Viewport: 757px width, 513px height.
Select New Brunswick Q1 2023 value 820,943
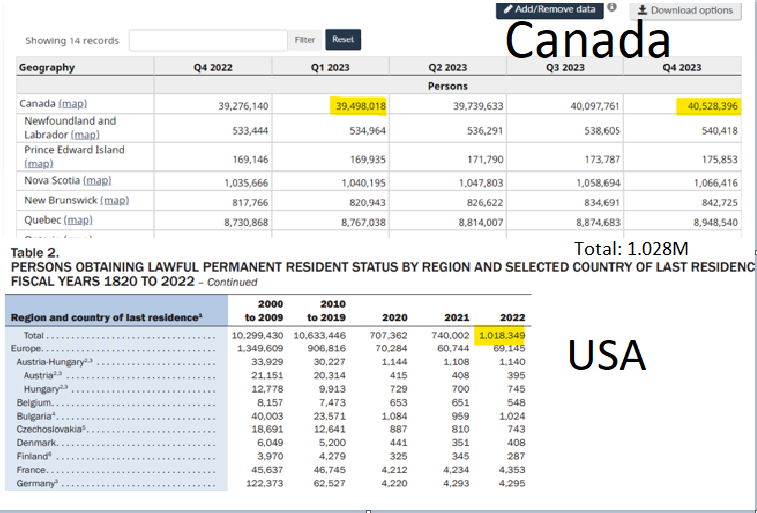367,203
